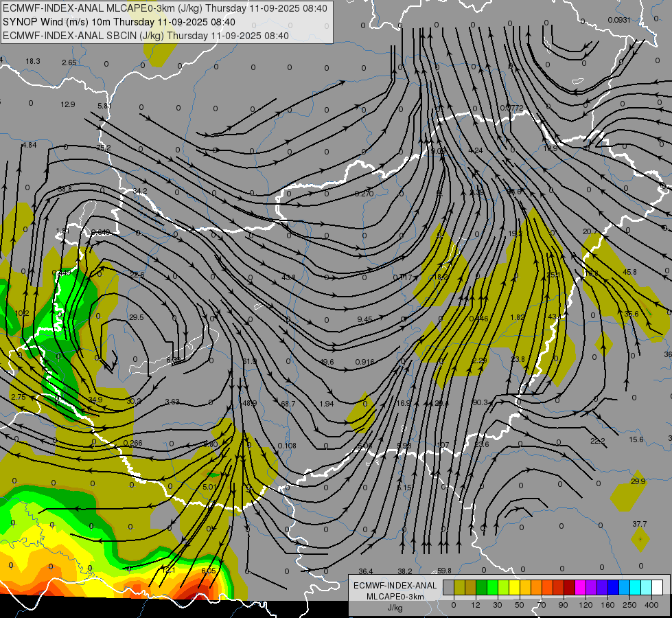Click the map value 22.6
The height and width of the screenshot is (618, 672).
click(137, 275)
